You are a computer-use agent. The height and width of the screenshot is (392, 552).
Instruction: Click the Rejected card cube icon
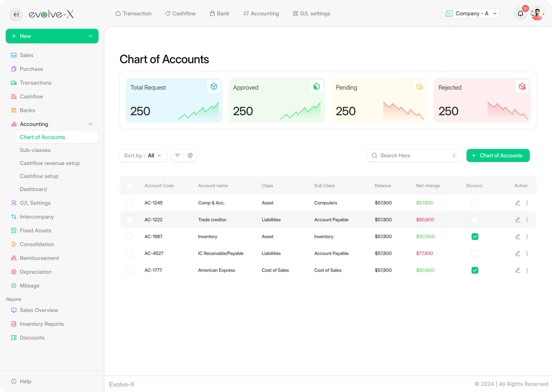point(522,86)
